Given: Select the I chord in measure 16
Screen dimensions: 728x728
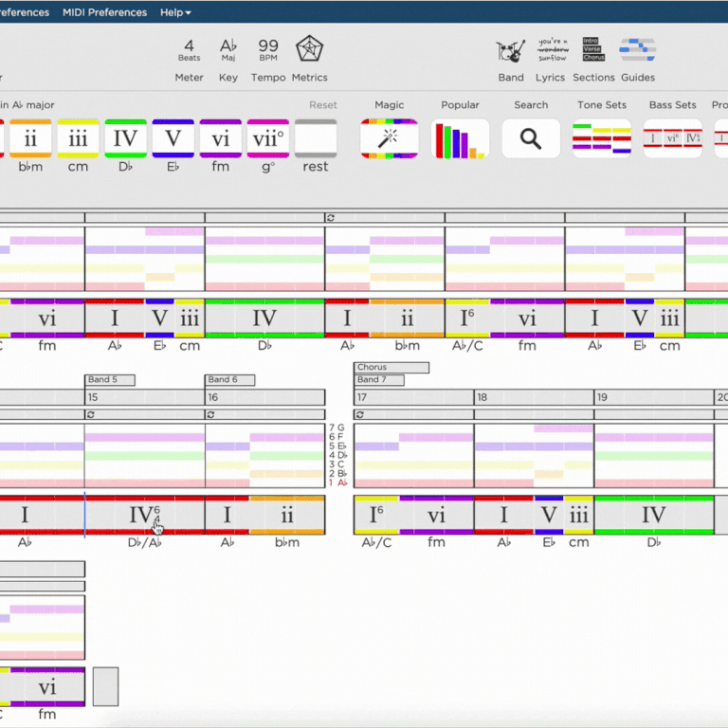Looking at the screenshot, I should (x=227, y=515).
